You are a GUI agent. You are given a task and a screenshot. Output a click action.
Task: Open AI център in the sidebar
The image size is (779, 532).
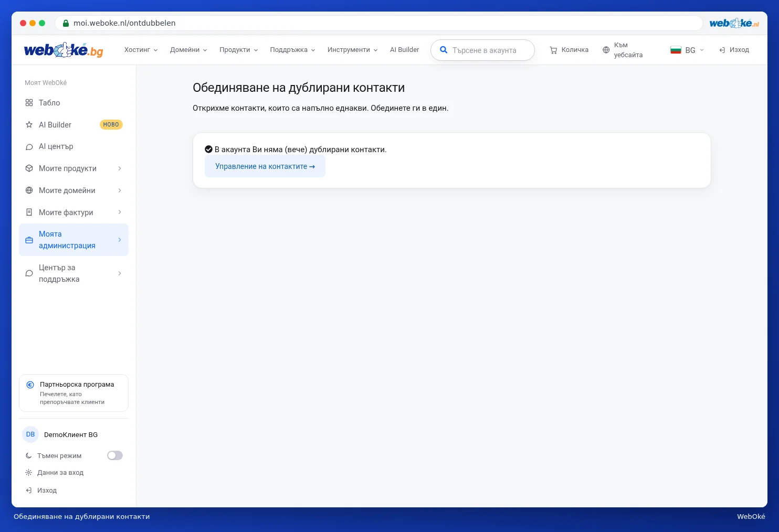[73, 147]
